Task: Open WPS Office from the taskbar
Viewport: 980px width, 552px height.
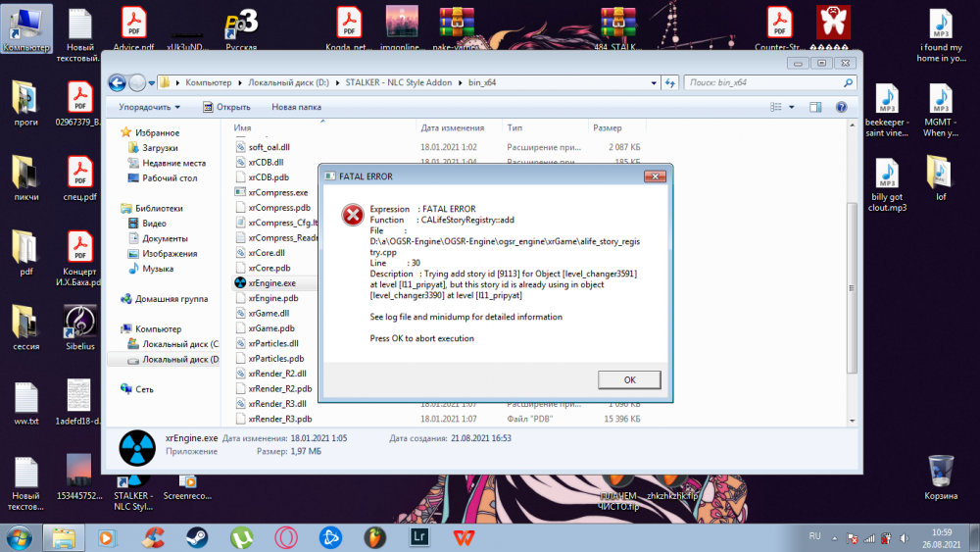Action: pyautogui.click(x=464, y=537)
